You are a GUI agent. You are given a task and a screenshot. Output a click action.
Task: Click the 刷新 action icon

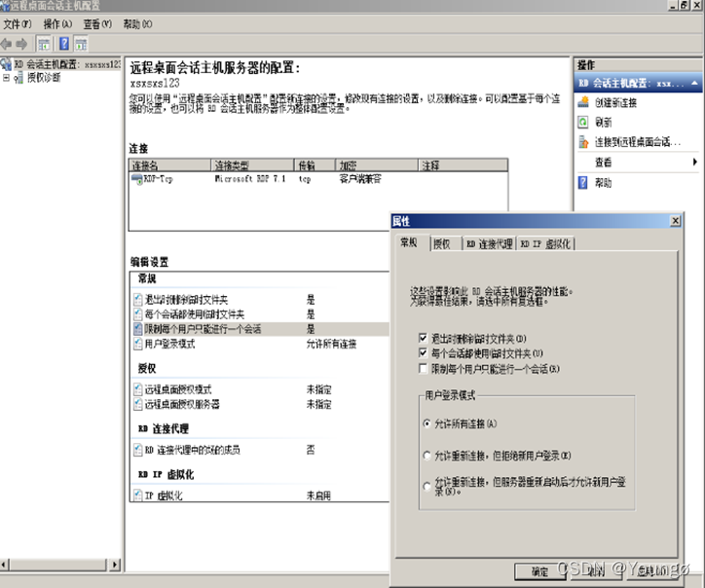point(583,122)
